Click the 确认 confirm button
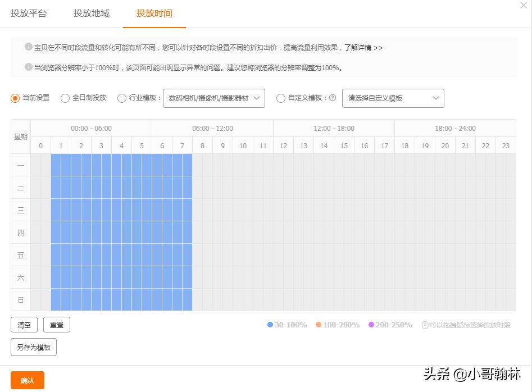532x392 pixels. (27, 380)
